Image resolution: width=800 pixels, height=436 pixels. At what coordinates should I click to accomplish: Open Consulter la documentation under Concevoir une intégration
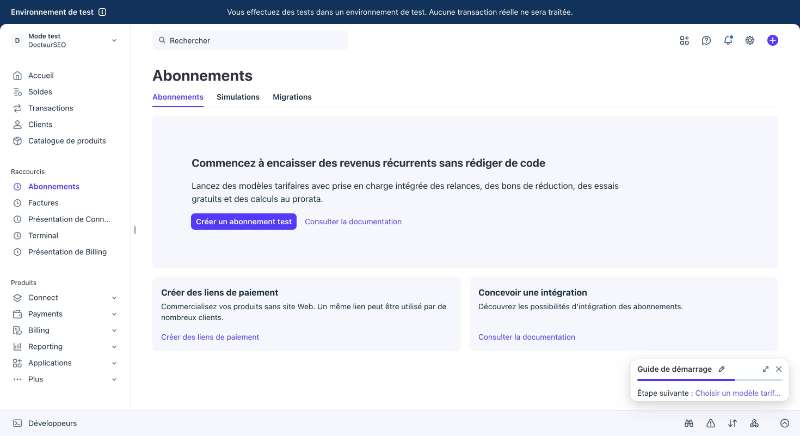click(527, 337)
